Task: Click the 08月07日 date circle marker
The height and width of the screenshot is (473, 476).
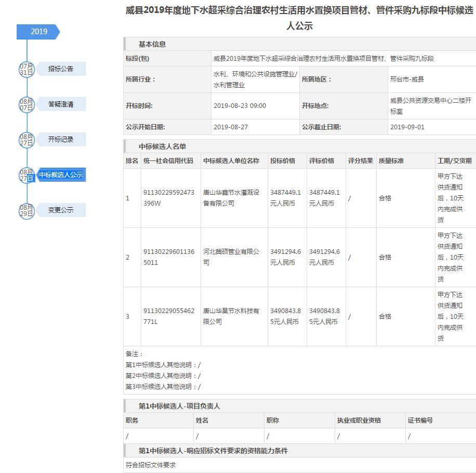Action: [27, 104]
